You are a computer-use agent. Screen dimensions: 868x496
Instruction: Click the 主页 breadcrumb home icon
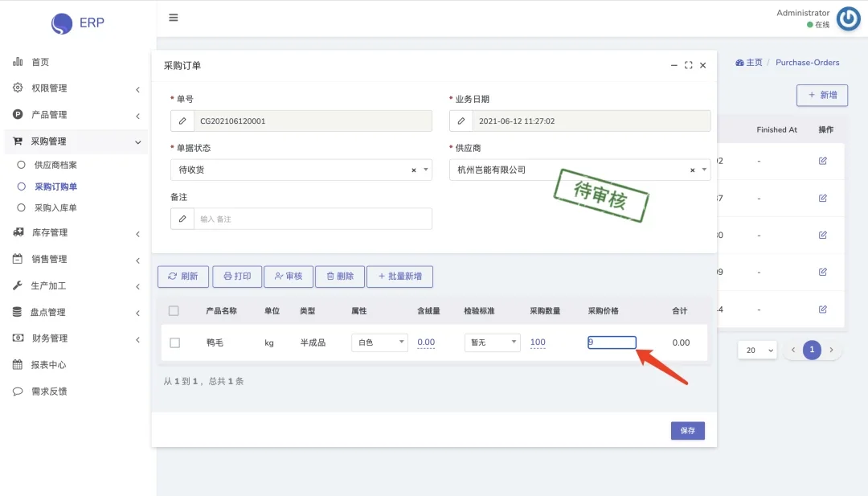740,62
